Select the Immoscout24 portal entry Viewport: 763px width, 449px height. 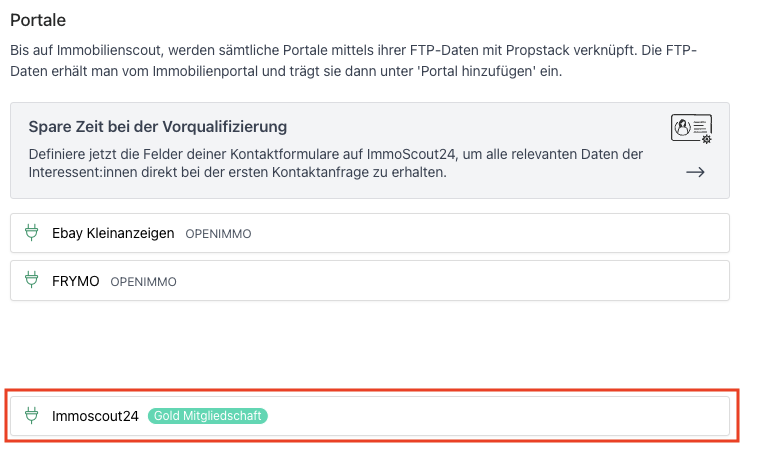[95, 416]
